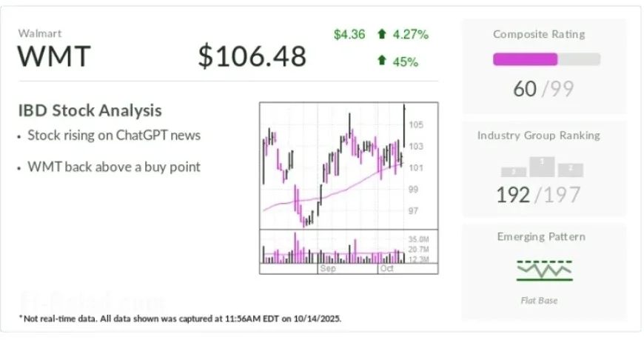This screenshot has height=340, width=644.
Task: Click the first-place podium block
Action: pyautogui.click(x=543, y=164)
